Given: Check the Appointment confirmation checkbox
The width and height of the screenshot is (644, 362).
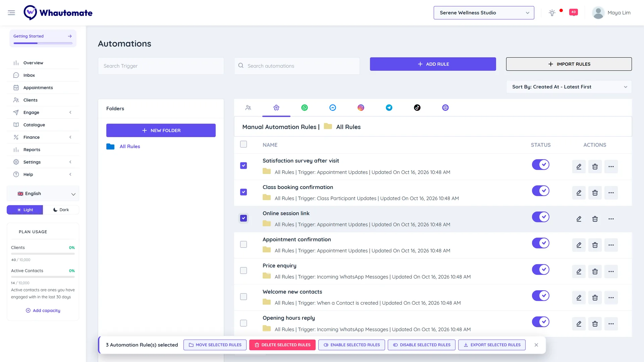Looking at the screenshot, I should tap(244, 244).
